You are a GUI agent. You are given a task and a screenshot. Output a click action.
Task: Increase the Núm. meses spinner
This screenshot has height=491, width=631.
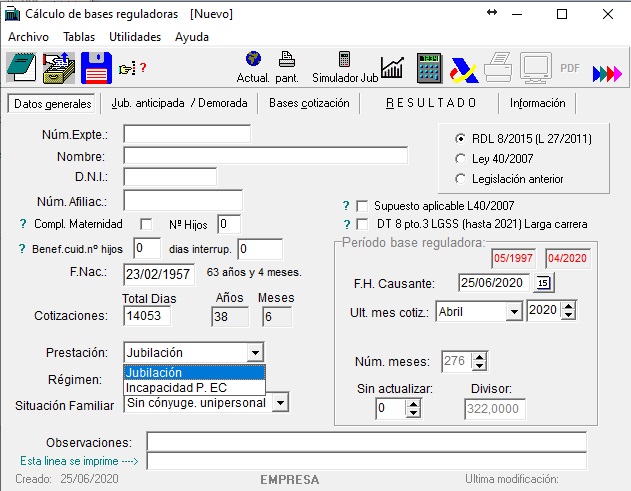pyautogui.click(x=479, y=357)
